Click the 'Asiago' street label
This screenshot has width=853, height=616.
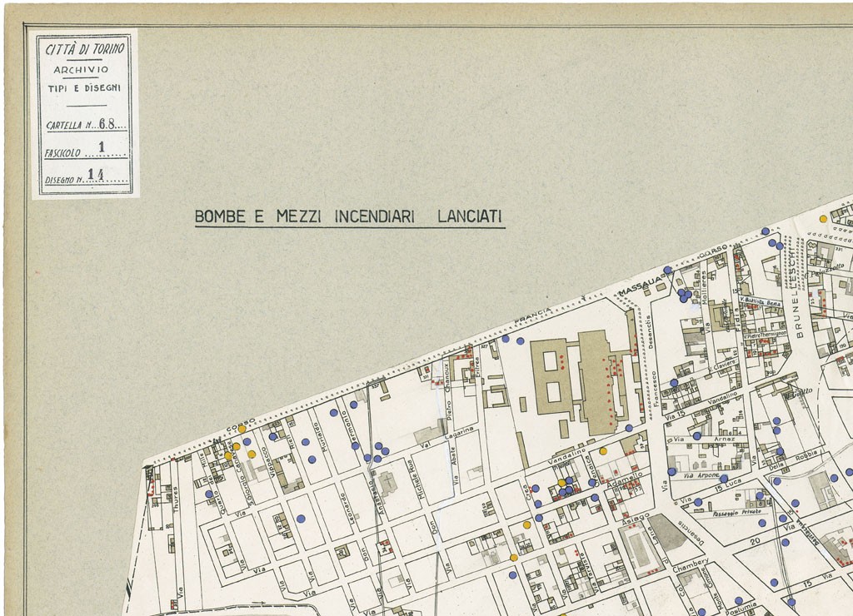(x=636, y=518)
